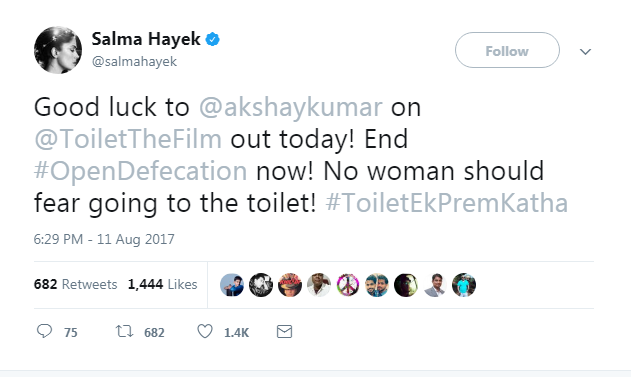Click the tweet timestamp 11 Aug 2017
Image resolution: width=631 pixels, height=377 pixels.
[104, 239]
